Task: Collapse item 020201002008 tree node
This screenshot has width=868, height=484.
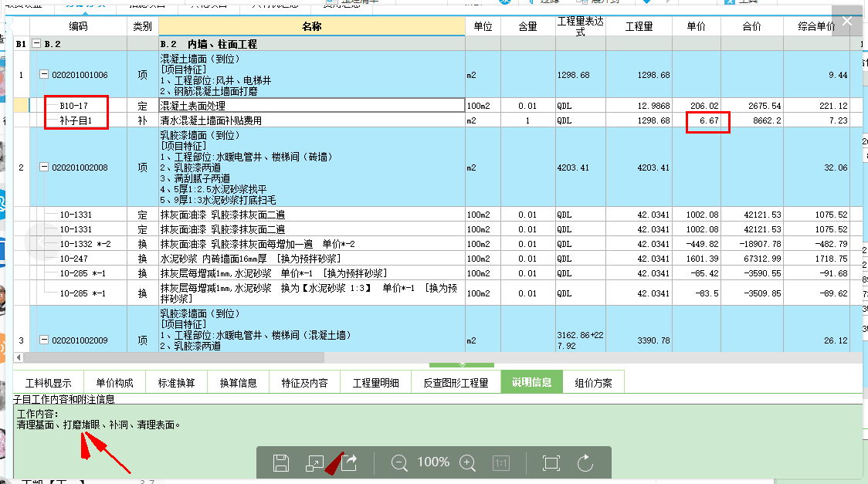Action: click(44, 167)
